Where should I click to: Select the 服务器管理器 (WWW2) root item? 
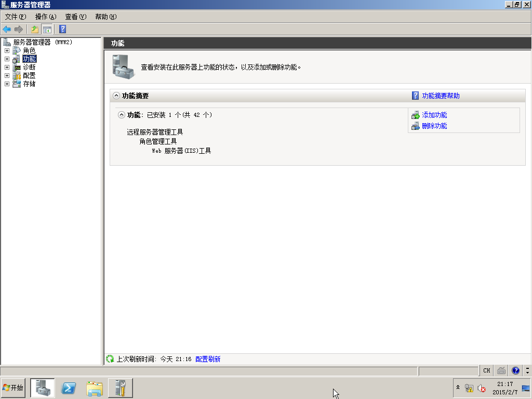coord(43,42)
